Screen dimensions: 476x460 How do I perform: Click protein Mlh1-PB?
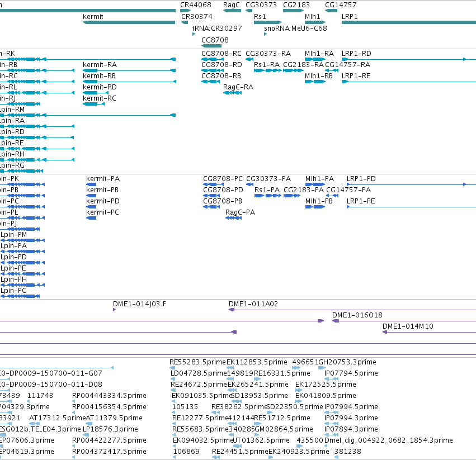click(319, 201)
